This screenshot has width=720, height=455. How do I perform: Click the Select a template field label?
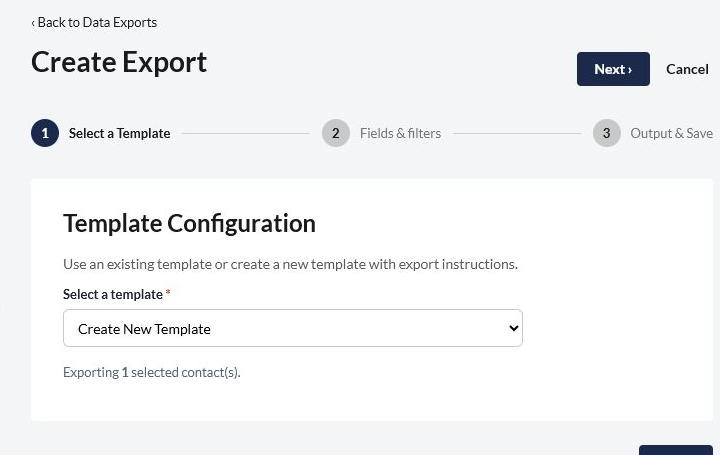(x=112, y=294)
